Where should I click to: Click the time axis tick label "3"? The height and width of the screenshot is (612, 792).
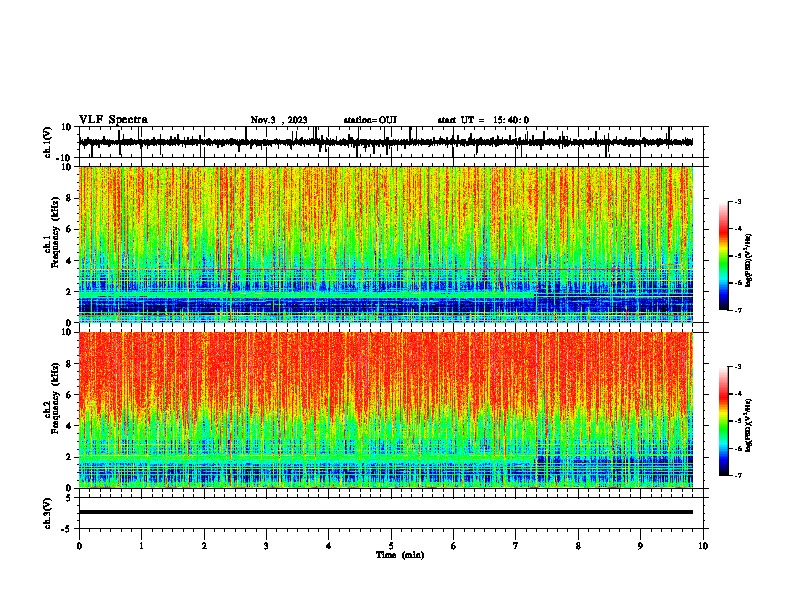tap(266, 546)
